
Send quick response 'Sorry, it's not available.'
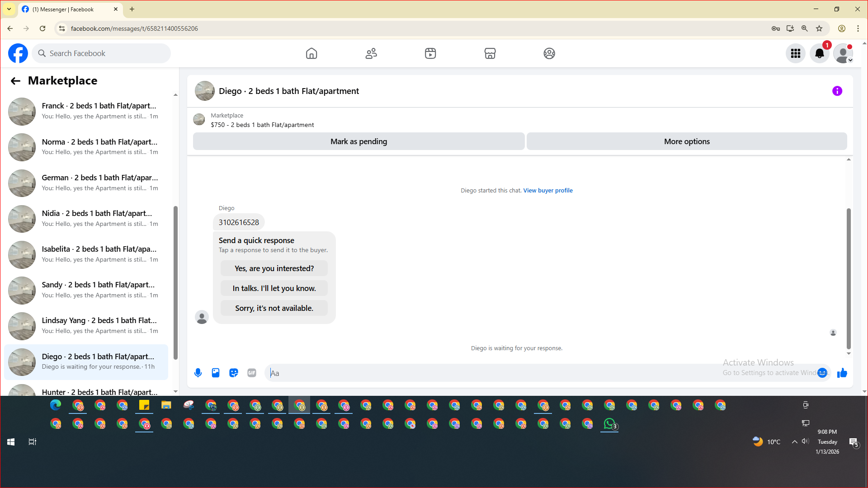coord(274,308)
